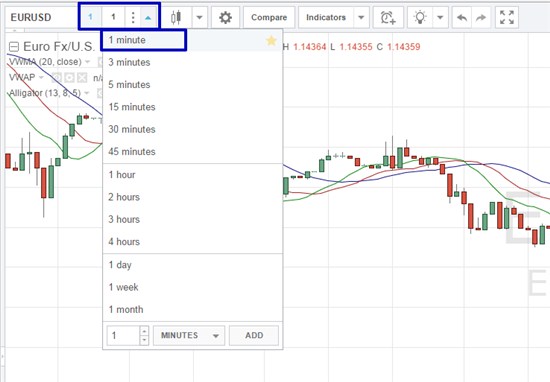Create an alert with the alarm clock icon
Viewport: 550px width, 382px height.
388,17
